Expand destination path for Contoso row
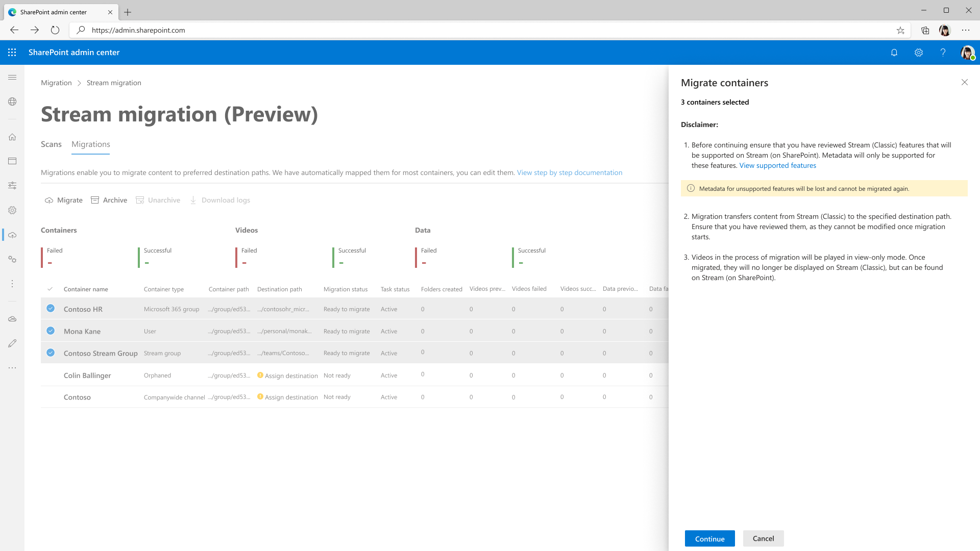Image resolution: width=980 pixels, height=551 pixels. point(292,397)
